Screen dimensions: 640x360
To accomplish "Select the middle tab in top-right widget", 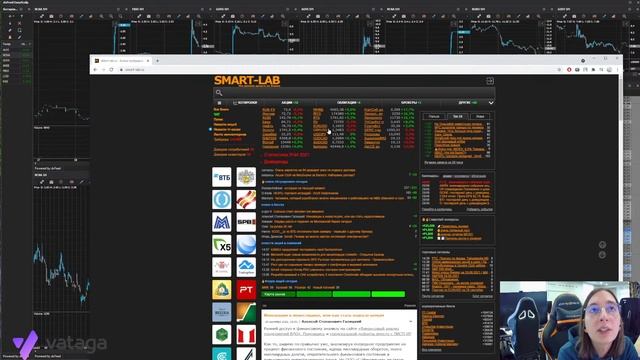I will click(x=457, y=116).
